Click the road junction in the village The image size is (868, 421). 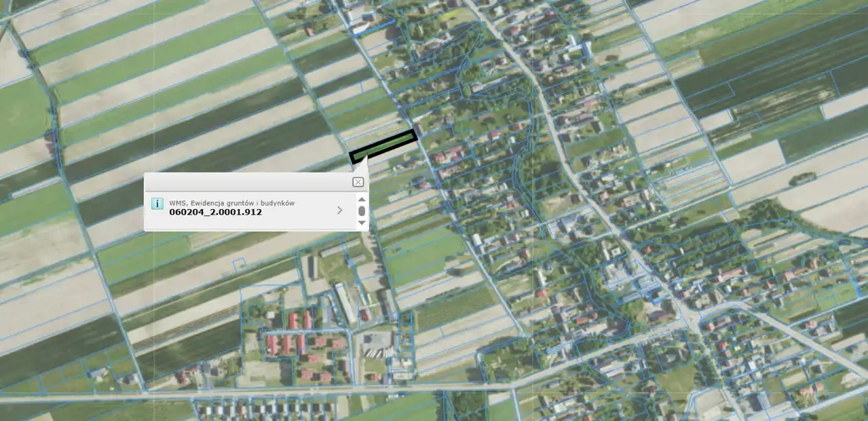(x=694, y=319)
